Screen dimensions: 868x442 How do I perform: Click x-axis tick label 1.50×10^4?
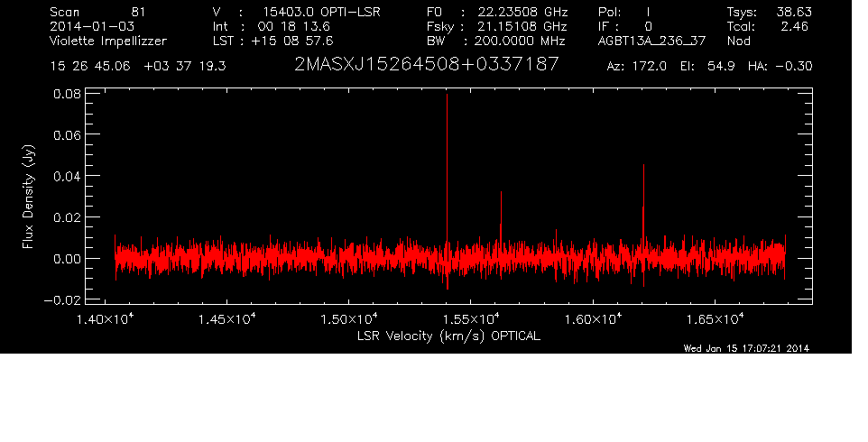pyautogui.click(x=349, y=319)
